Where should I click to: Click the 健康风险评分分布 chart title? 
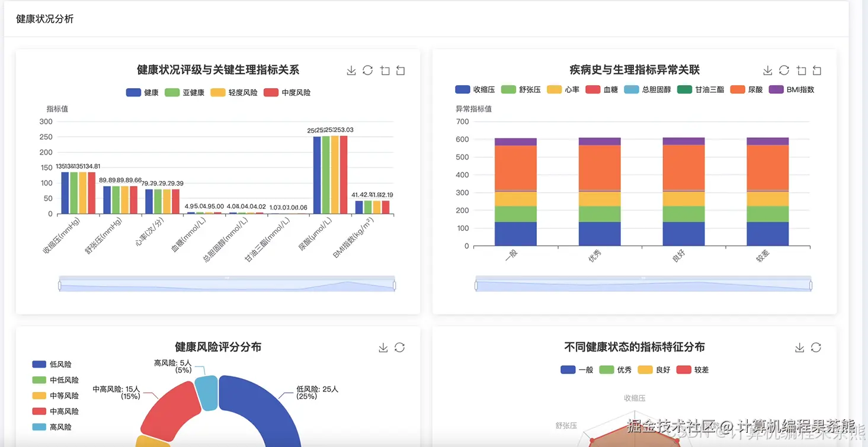(x=218, y=347)
